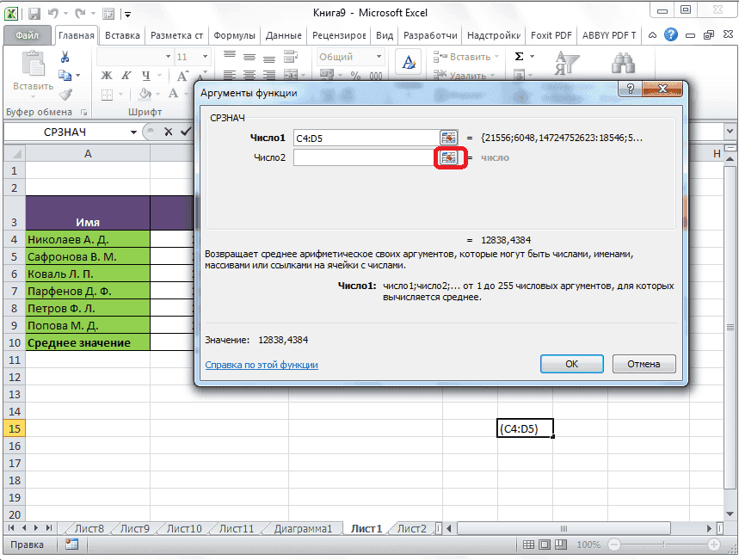Toggle italic formatting with the К icon
The height and width of the screenshot is (560, 739).
coord(126,75)
